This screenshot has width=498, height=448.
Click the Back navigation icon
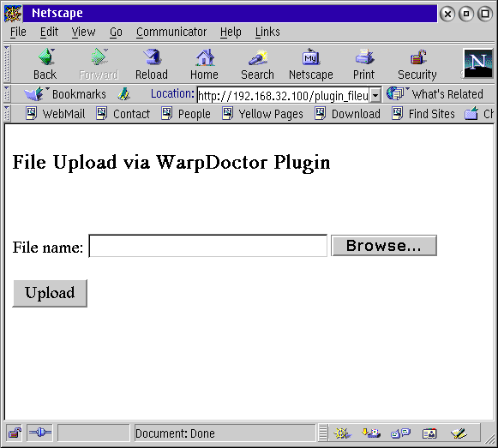[46, 57]
